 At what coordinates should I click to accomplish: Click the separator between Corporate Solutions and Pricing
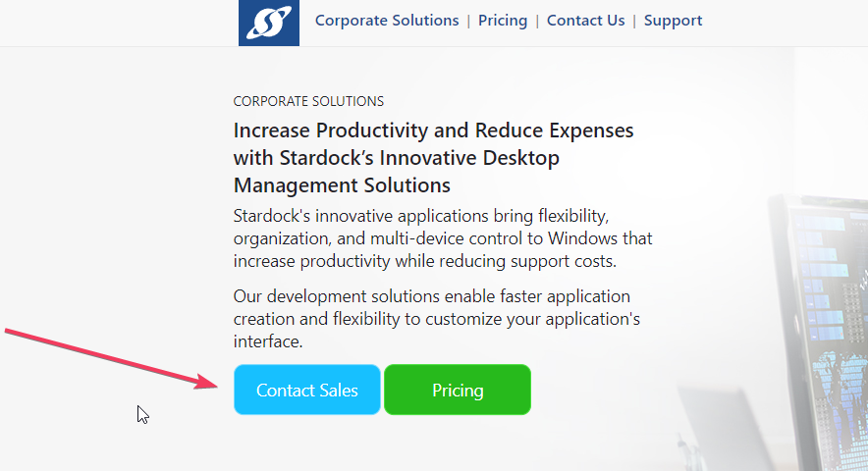[x=468, y=21]
